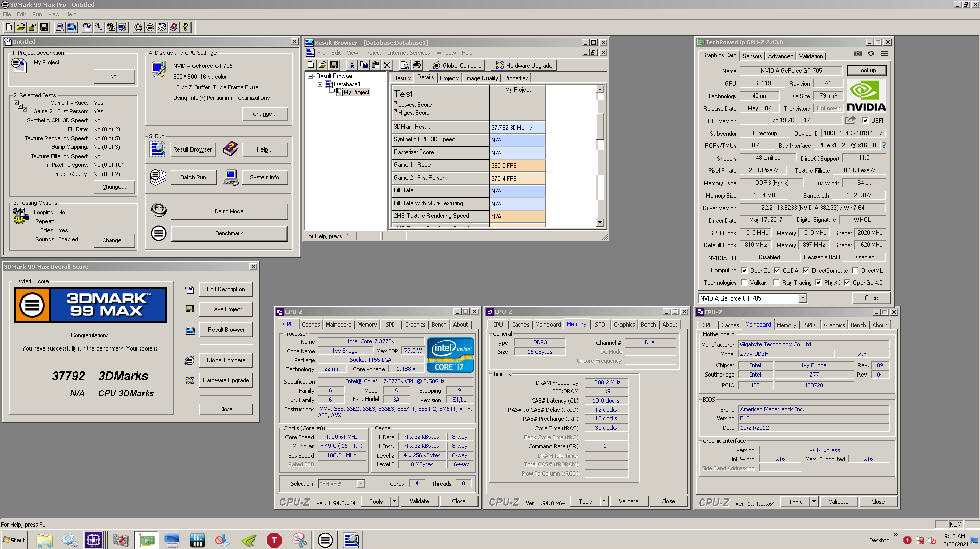The image size is (980, 549).
Task: Open the SPD tab in first CPU-Z window
Action: 390,325
